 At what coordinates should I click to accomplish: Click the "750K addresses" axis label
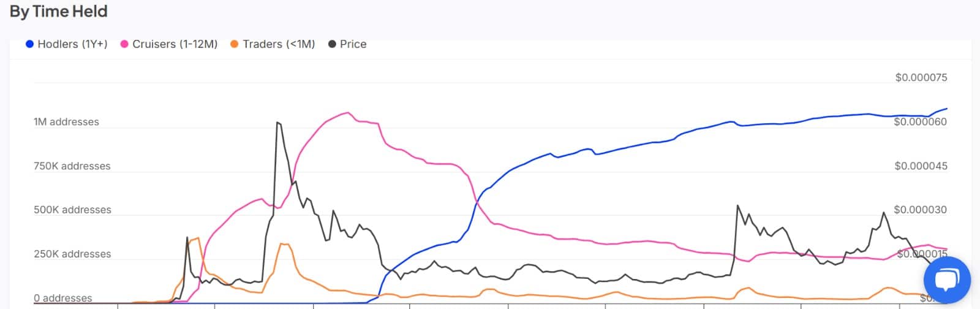pyautogui.click(x=72, y=166)
